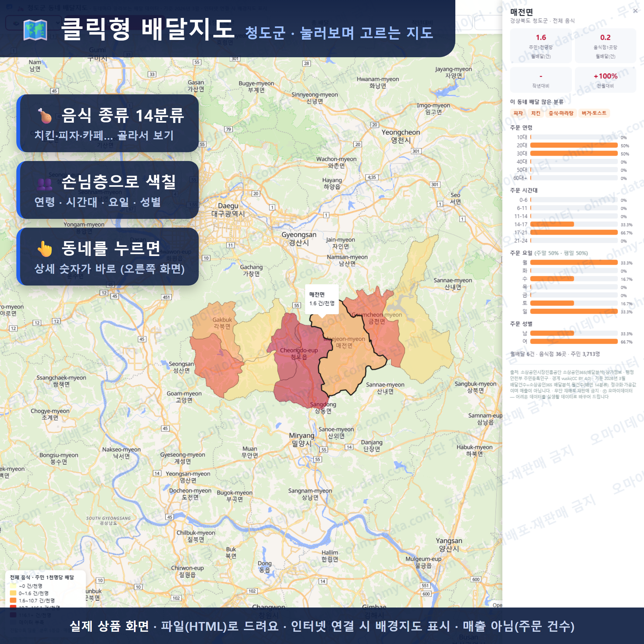Open the 동네를 누르면 callout card
The height and width of the screenshot is (644, 644).
pyautogui.click(x=108, y=257)
